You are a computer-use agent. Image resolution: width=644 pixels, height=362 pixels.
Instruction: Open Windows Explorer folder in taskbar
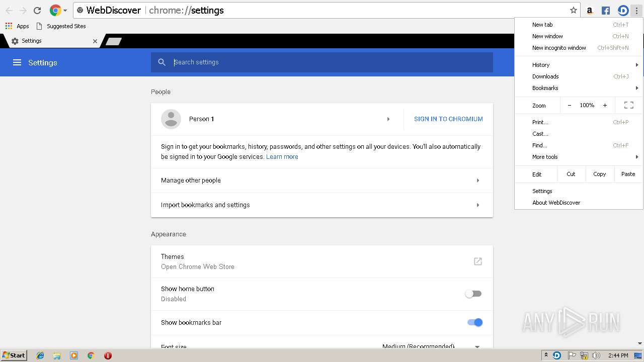[57, 355]
